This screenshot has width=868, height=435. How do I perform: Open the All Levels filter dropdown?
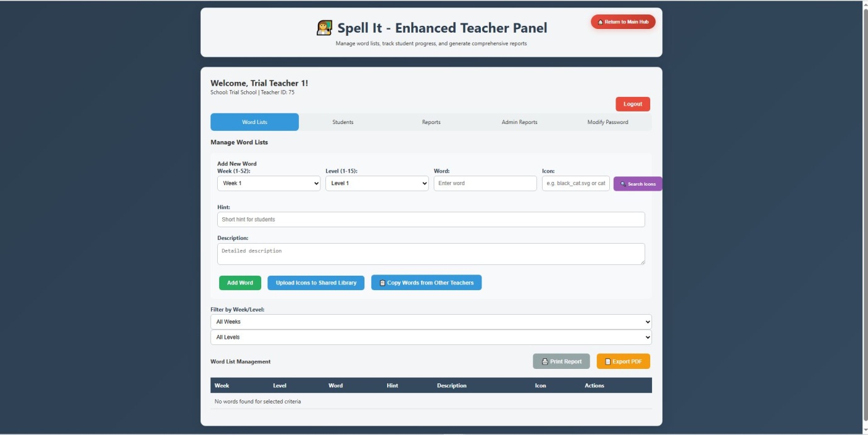(431, 337)
